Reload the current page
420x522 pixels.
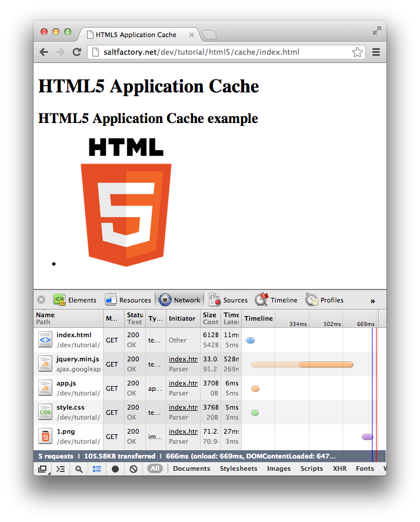point(77,52)
